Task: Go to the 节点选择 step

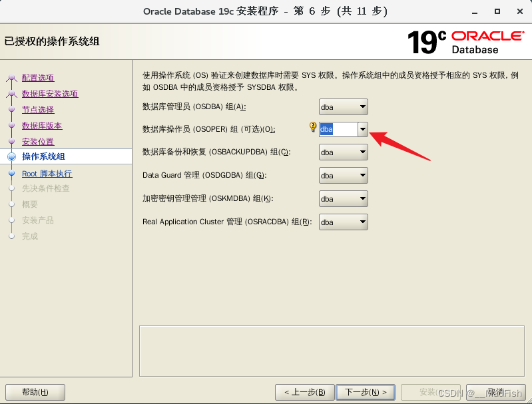Action: [38, 110]
